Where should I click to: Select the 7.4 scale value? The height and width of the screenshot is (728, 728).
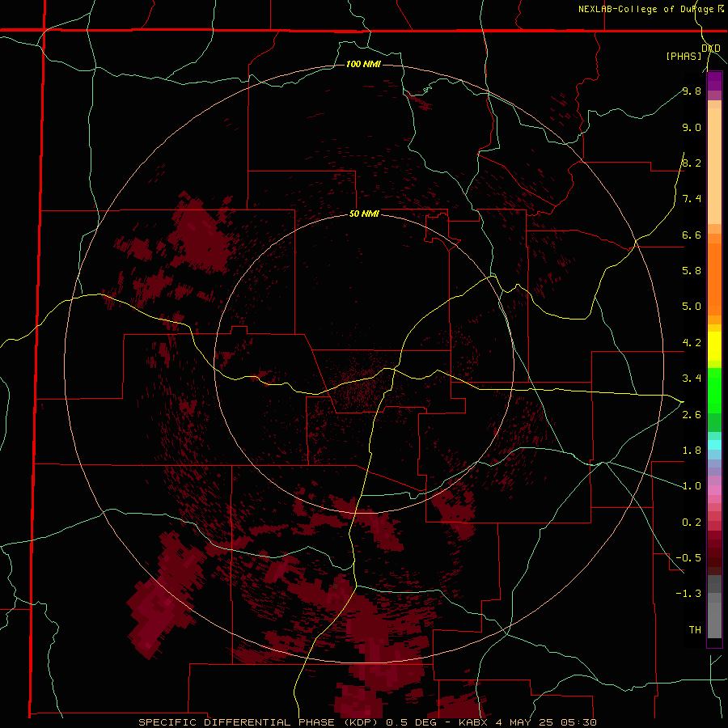tap(692, 199)
